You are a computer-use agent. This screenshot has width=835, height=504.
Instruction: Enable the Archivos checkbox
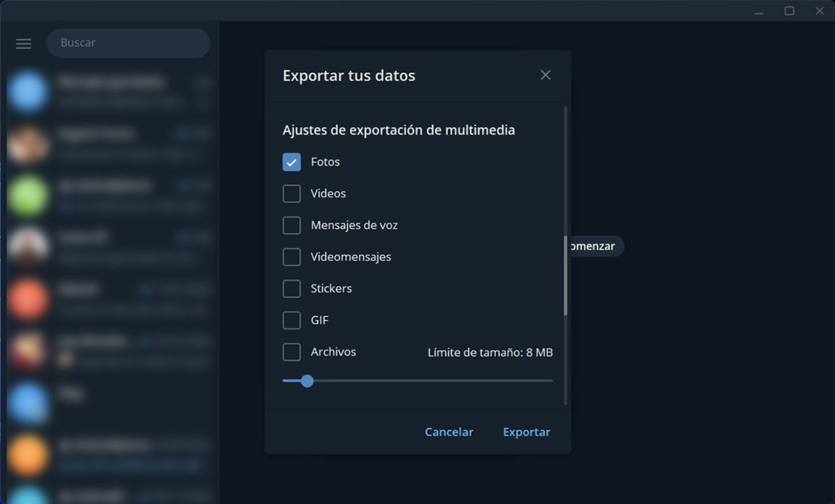pos(292,352)
